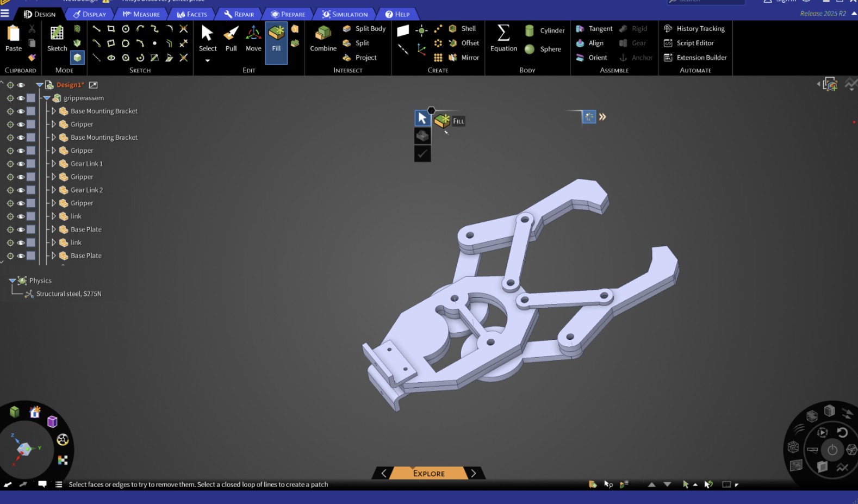Click the Home view icon
Viewport: 858px width, 504px height.
(x=35, y=412)
